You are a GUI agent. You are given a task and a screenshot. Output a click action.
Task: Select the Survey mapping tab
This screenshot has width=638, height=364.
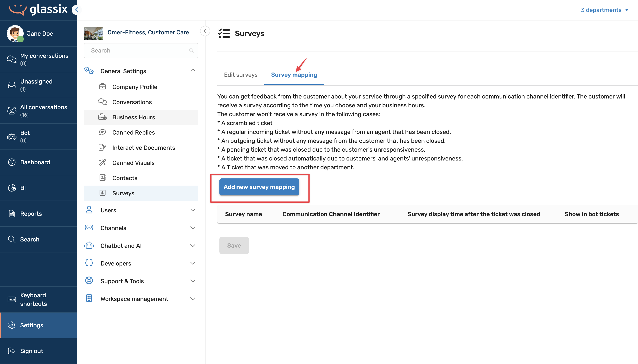[294, 75]
